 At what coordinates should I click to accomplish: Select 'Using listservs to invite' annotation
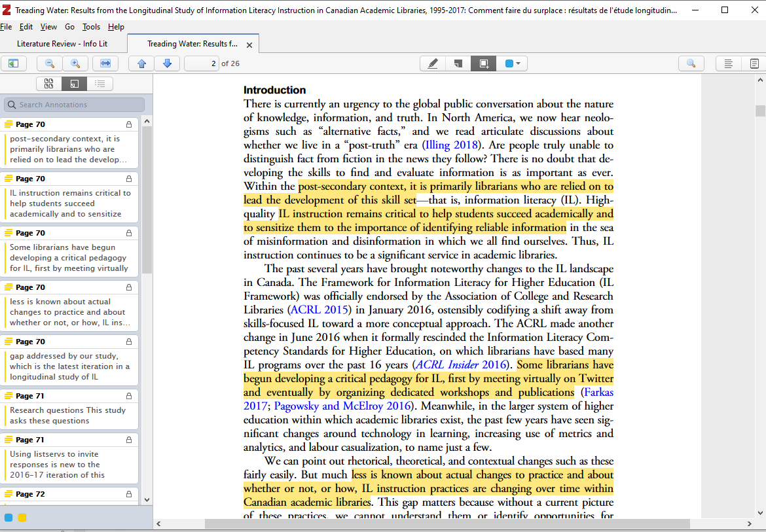tap(69, 458)
